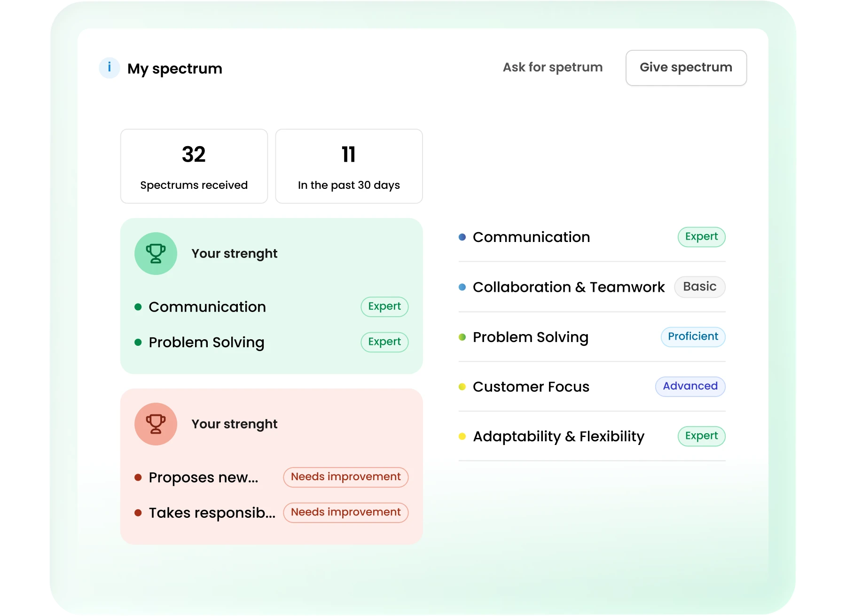
Task: Click the green bullet beside Problem Solving skill
Action: click(x=462, y=336)
